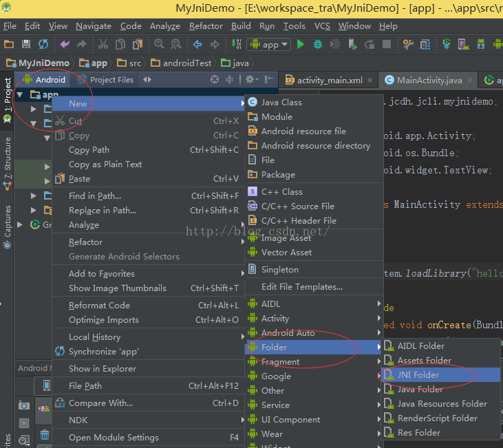503x448 pixels.
Task: Run the app with green play icon
Action: pyautogui.click(x=301, y=44)
